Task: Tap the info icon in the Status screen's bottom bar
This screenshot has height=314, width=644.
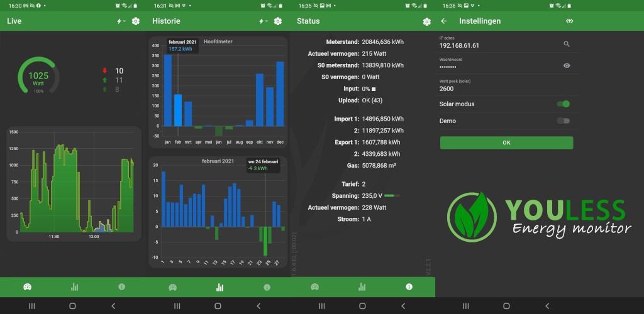Action: click(x=409, y=287)
